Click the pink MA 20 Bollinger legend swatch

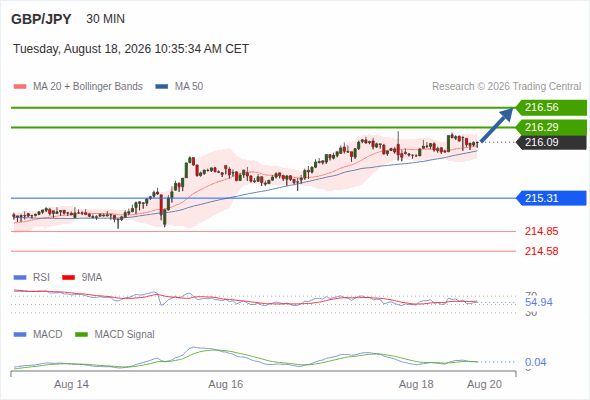(x=20, y=87)
